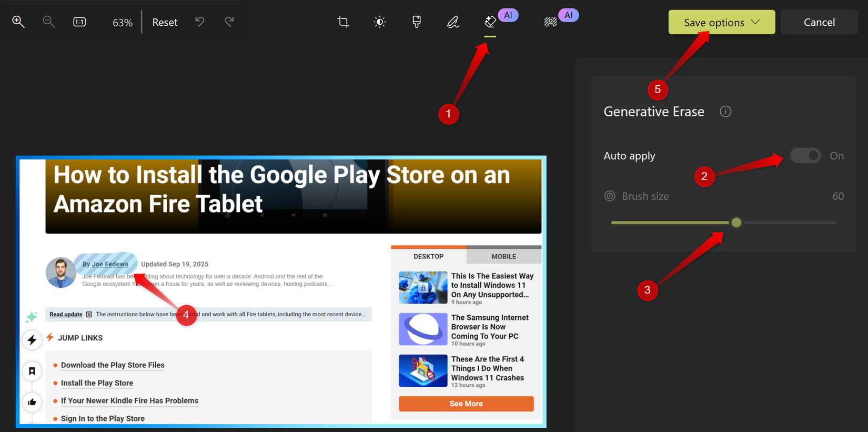Toggle the Auto apply switch
This screenshot has width=868, height=432.
805,156
